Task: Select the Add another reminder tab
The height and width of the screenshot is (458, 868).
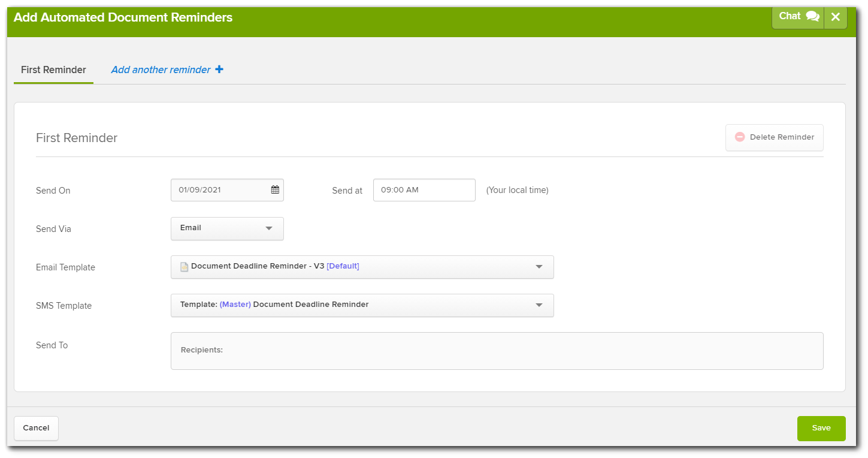Action: (x=161, y=69)
